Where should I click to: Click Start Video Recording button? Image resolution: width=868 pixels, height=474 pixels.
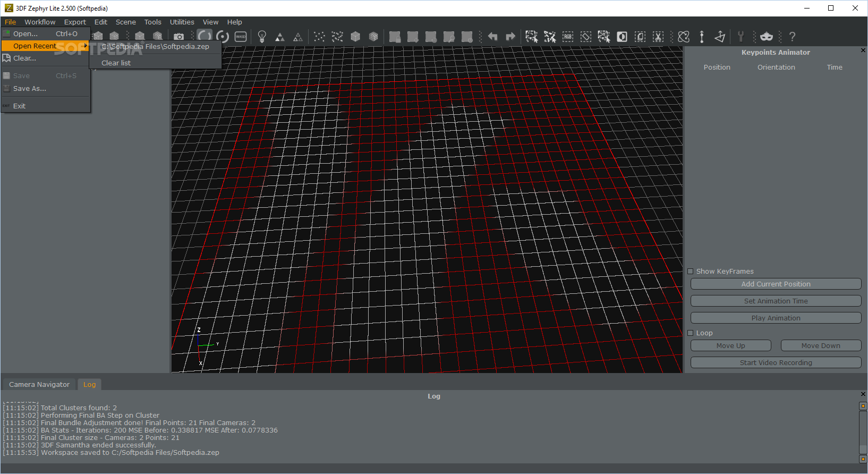tap(776, 363)
